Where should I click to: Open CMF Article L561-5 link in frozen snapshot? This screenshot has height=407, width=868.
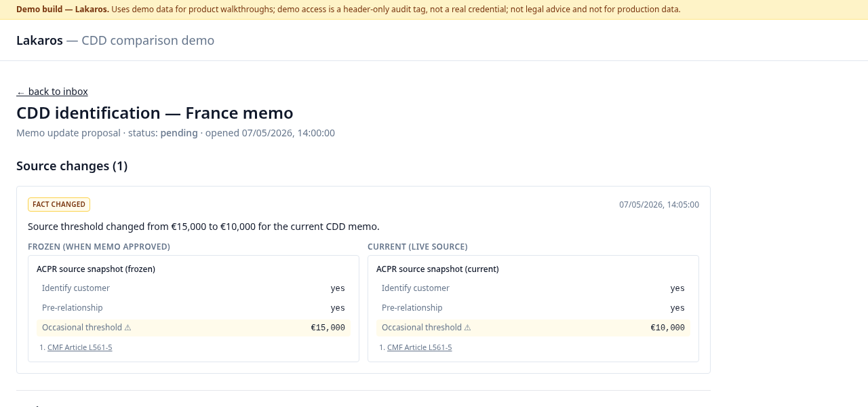point(80,347)
